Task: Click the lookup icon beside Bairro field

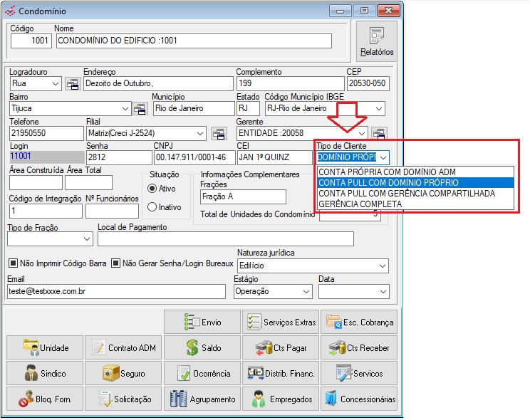Action: coord(140,109)
